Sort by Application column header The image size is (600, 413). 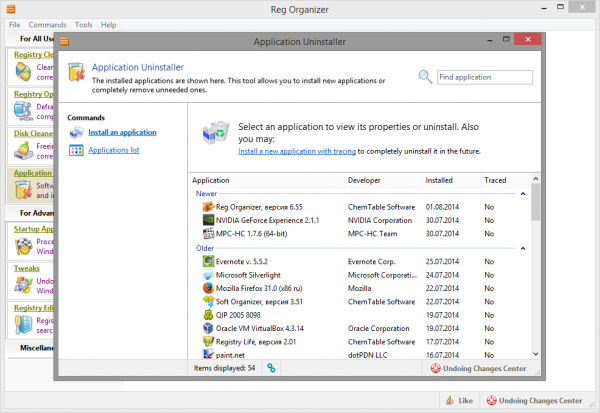(x=267, y=180)
